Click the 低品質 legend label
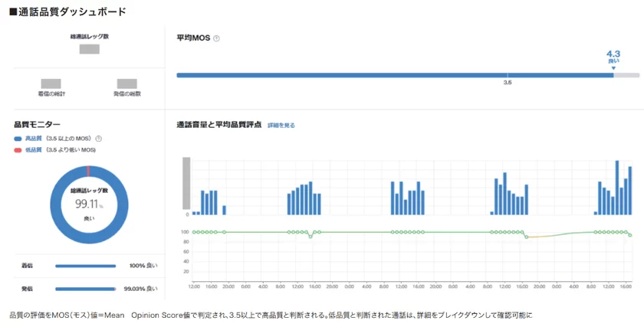 pos(33,150)
